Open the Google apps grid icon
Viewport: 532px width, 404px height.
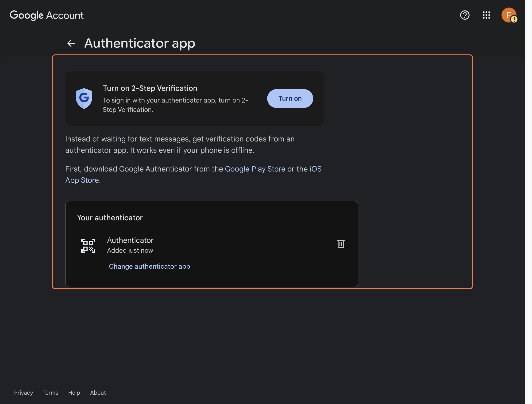(486, 15)
